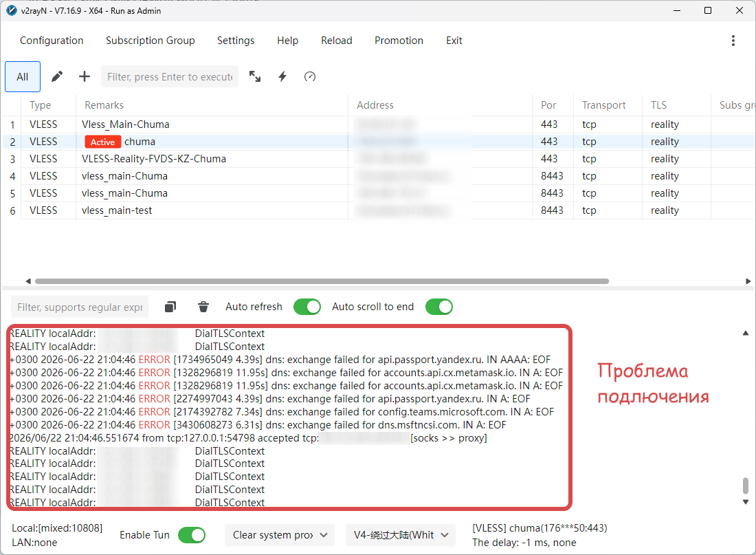Viewport: 756px width, 555px height.
Task: Open the three-dot overflow menu
Action: [733, 41]
